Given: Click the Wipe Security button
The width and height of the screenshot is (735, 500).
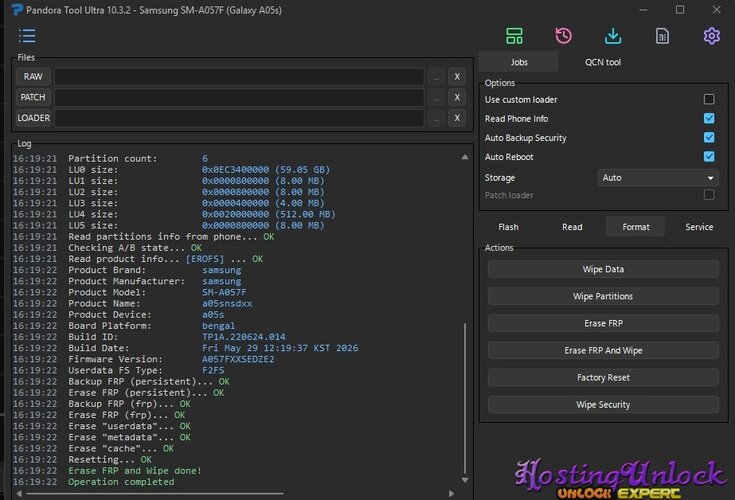Looking at the screenshot, I should click(x=603, y=404).
